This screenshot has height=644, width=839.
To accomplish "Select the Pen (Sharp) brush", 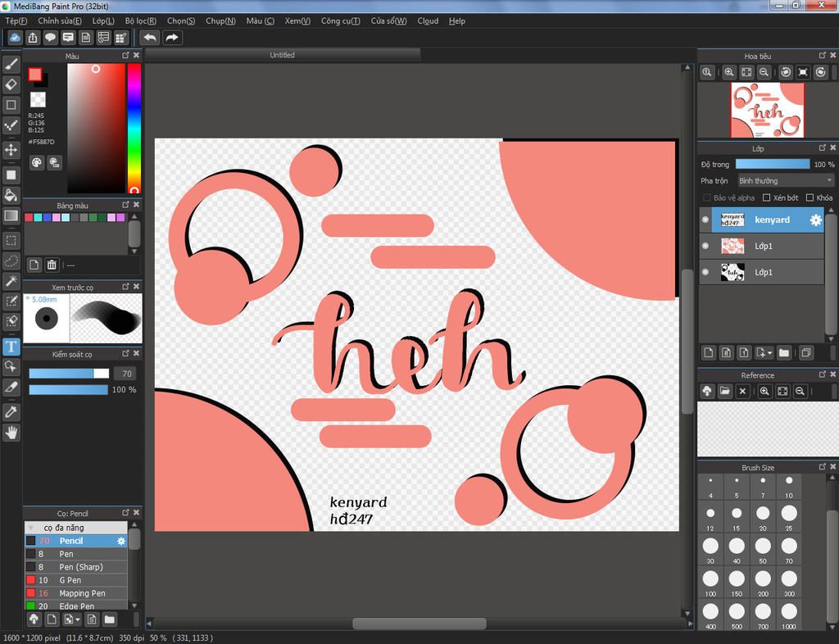I will (x=76, y=567).
